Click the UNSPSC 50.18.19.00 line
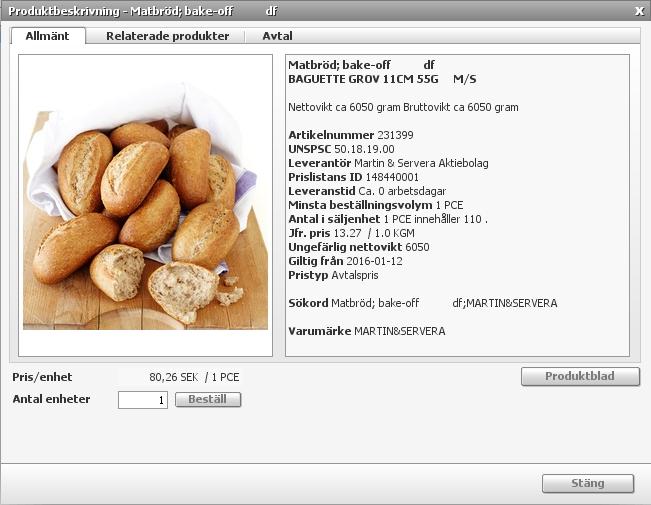Screen dimensions: 651x505 pyautogui.click(x=341, y=149)
